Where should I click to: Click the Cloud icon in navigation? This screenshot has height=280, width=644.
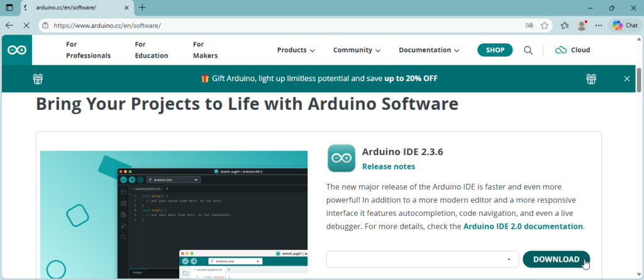(560, 50)
